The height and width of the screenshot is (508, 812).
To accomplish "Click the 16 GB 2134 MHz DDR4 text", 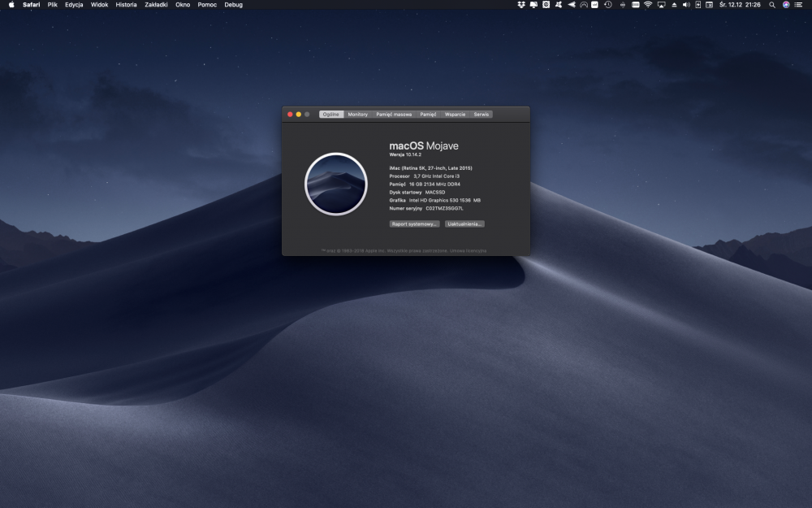I will tap(434, 184).
